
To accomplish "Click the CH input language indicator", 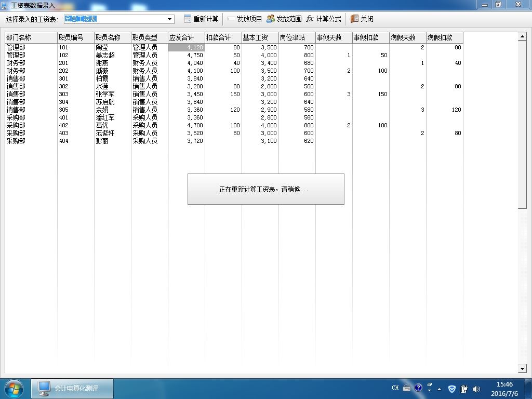I will pos(395,388).
